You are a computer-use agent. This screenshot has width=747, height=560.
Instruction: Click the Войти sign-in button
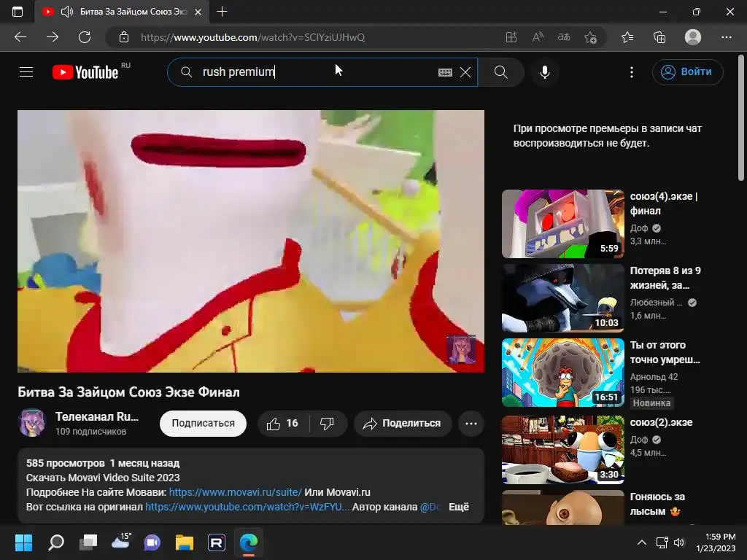(x=687, y=72)
